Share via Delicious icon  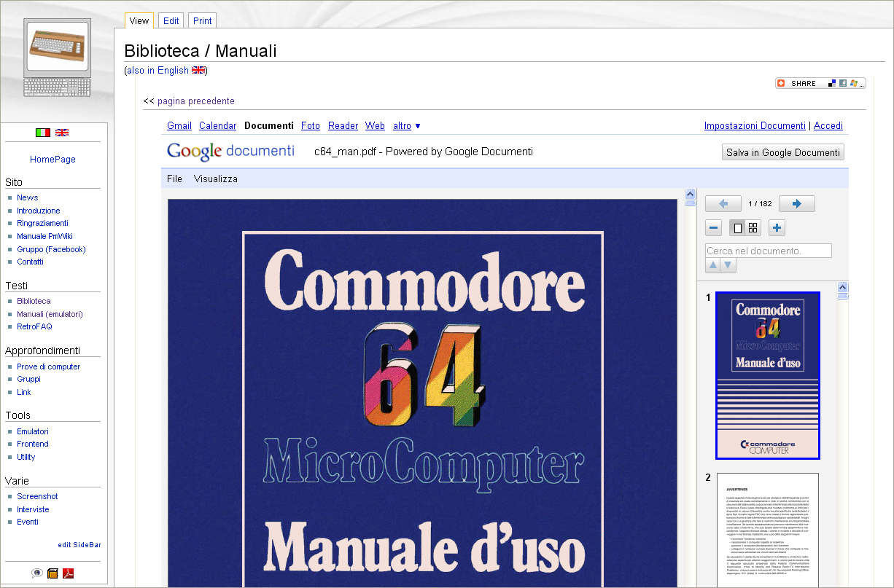click(x=832, y=83)
